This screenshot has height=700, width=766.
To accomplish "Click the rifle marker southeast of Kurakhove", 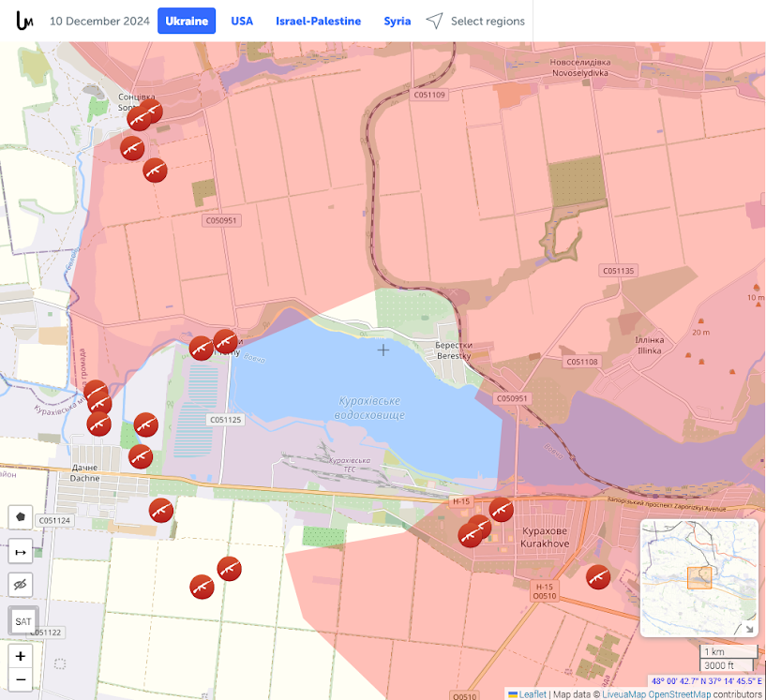I will pos(598,577).
